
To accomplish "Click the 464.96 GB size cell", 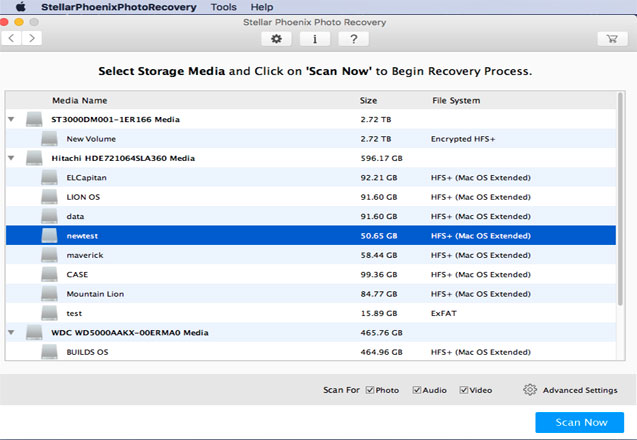I will coord(381,352).
